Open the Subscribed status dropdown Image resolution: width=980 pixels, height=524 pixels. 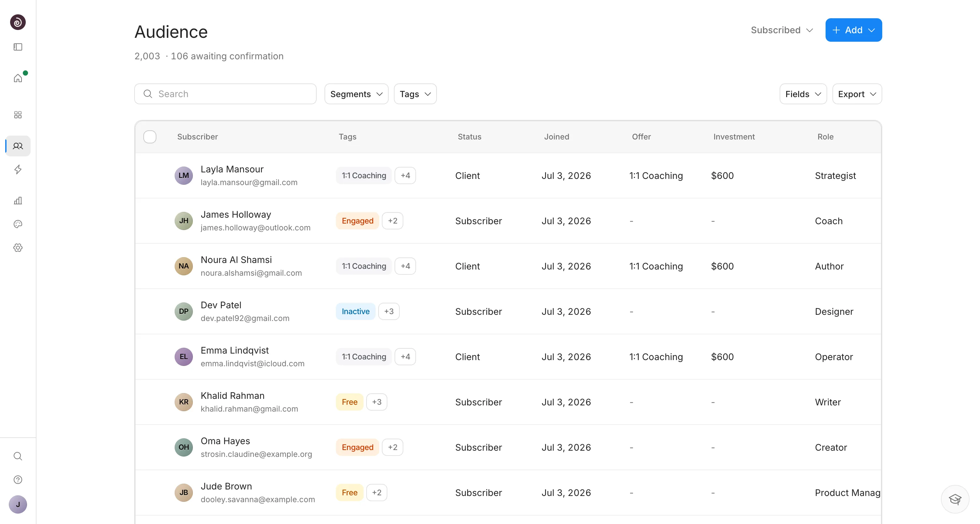pos(782,30)
